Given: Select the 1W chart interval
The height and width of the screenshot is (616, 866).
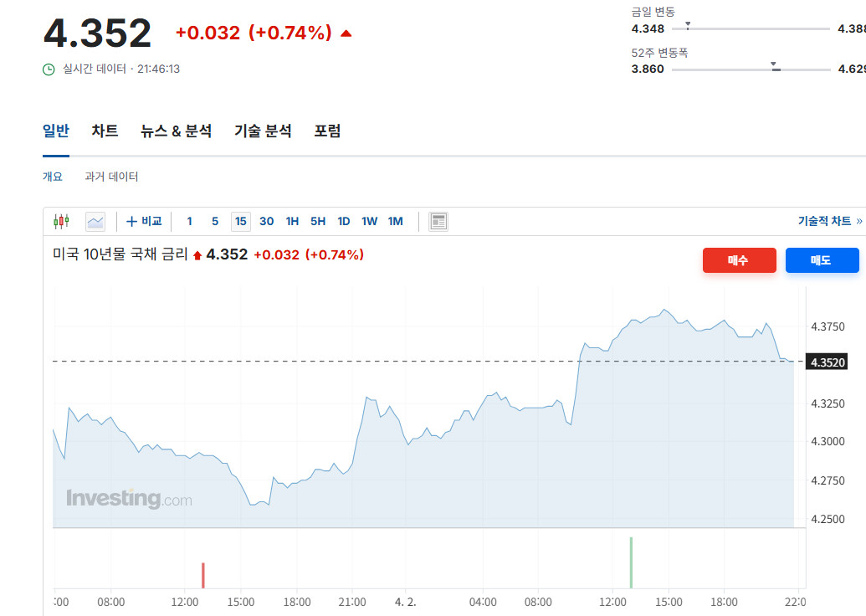Looking at the screenshot, I should pyautogui.click(x=369, y=222).
